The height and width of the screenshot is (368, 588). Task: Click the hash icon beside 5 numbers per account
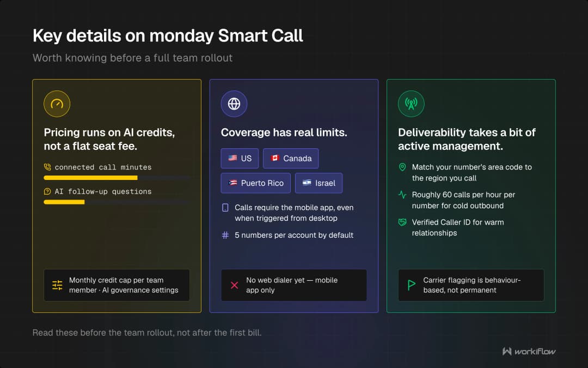pos(225,235)
